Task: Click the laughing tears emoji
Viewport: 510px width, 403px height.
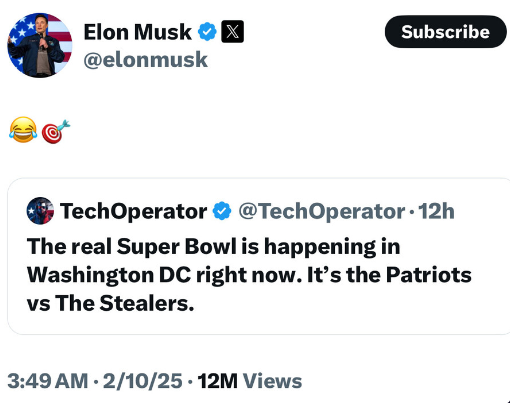Action: (23, 130)
